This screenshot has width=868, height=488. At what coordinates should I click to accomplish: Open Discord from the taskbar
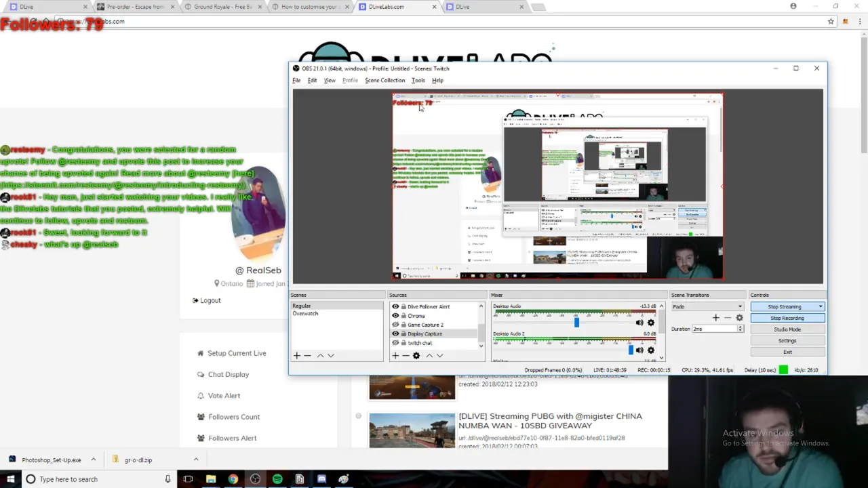(x=321, y=479)
